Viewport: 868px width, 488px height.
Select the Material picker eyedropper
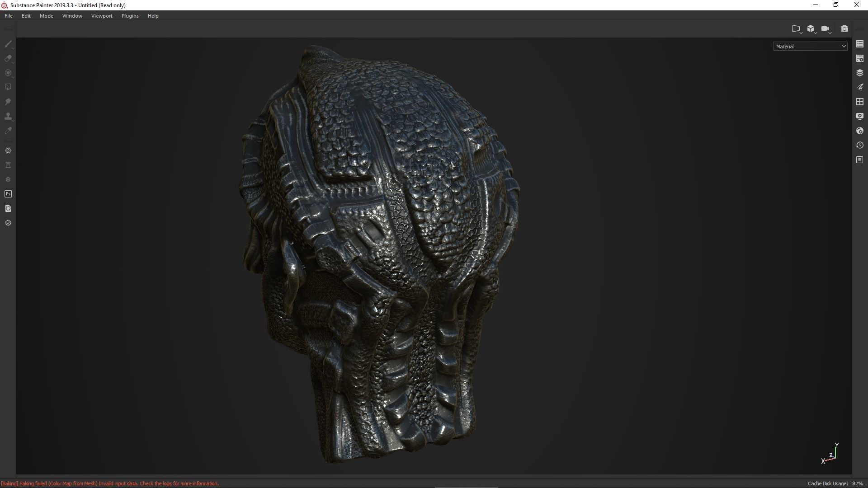pos(8,131)
